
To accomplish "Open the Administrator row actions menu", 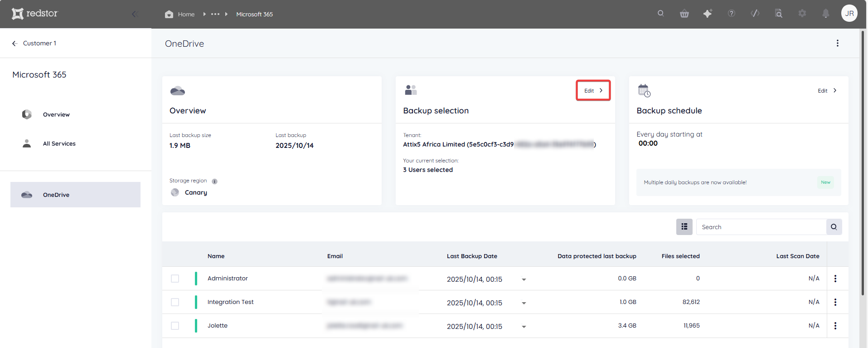I will 835,279.
